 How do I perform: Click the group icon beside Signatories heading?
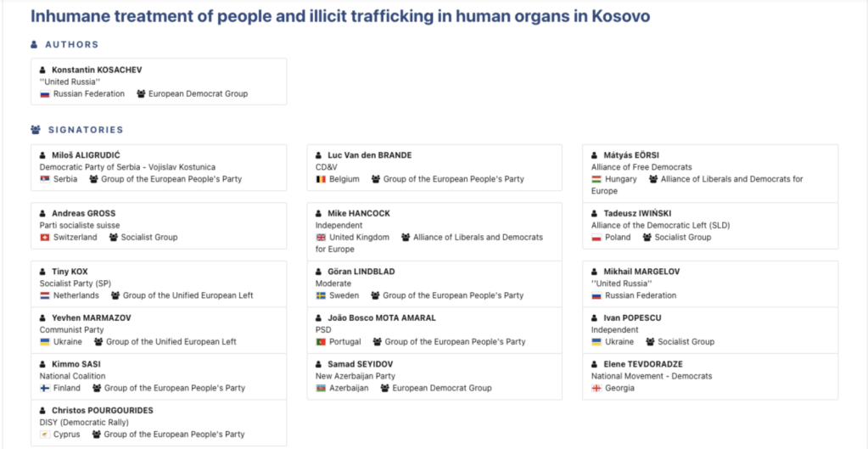36,130
